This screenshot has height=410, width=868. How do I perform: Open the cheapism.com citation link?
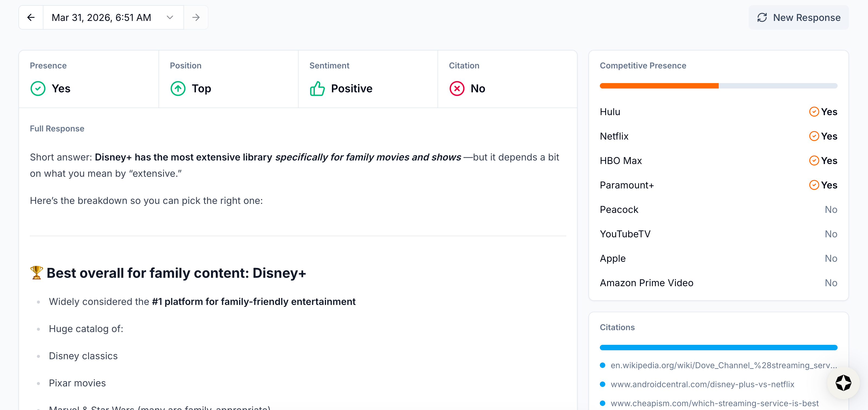[x=714, y=403]
